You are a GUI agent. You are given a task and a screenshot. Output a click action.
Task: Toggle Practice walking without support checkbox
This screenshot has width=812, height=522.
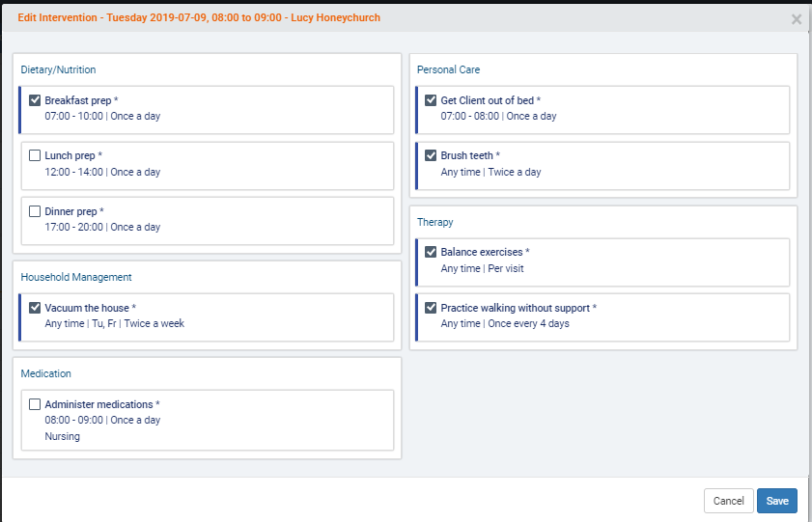pos(431,308)
